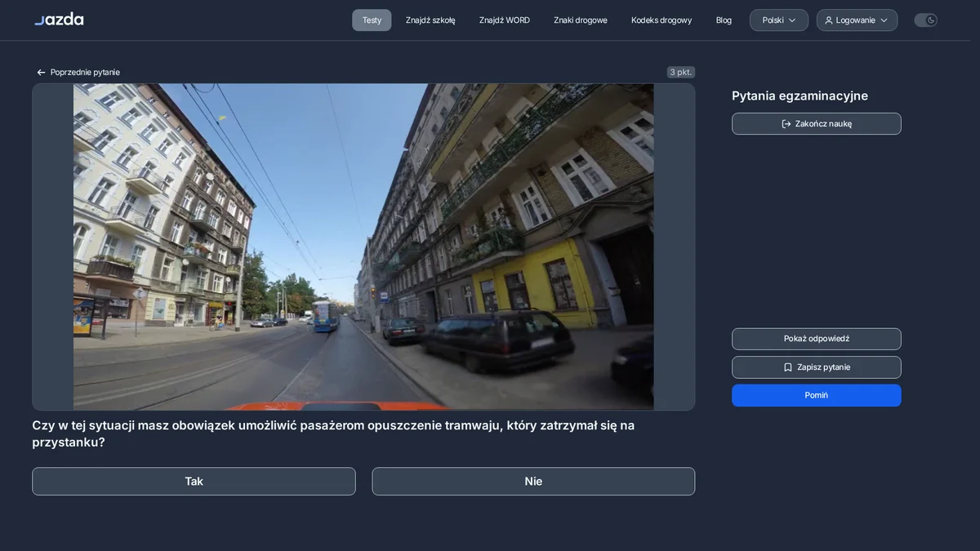Expand the Logowanie account dropdown
Screen dimensions: 980x551
857,20
